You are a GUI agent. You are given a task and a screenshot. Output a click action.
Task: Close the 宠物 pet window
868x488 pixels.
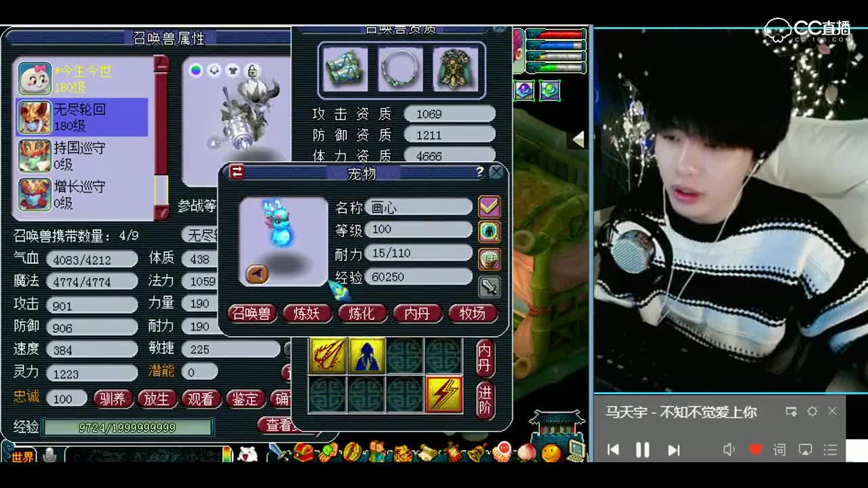(496, 172)
